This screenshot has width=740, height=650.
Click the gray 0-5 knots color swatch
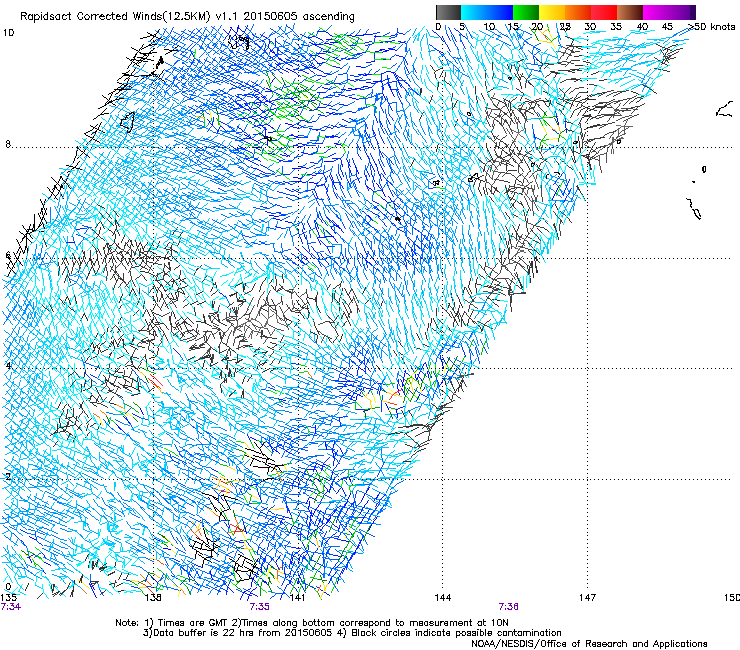(x=448, y=12)
